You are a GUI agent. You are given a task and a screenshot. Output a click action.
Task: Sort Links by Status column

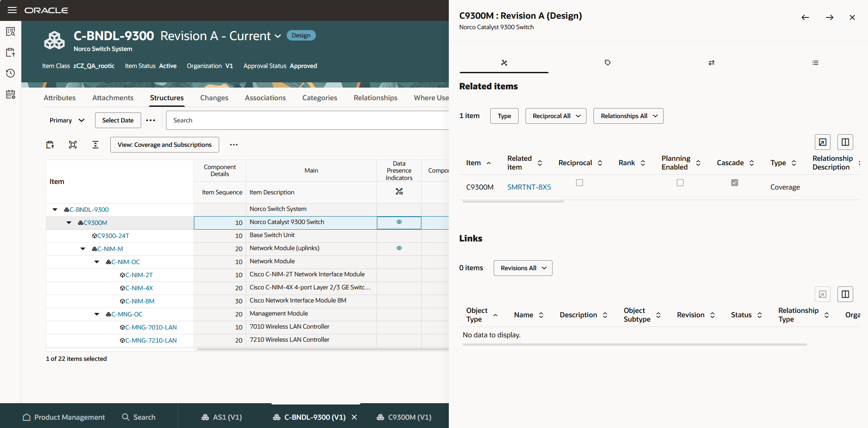tap(759, 315)
